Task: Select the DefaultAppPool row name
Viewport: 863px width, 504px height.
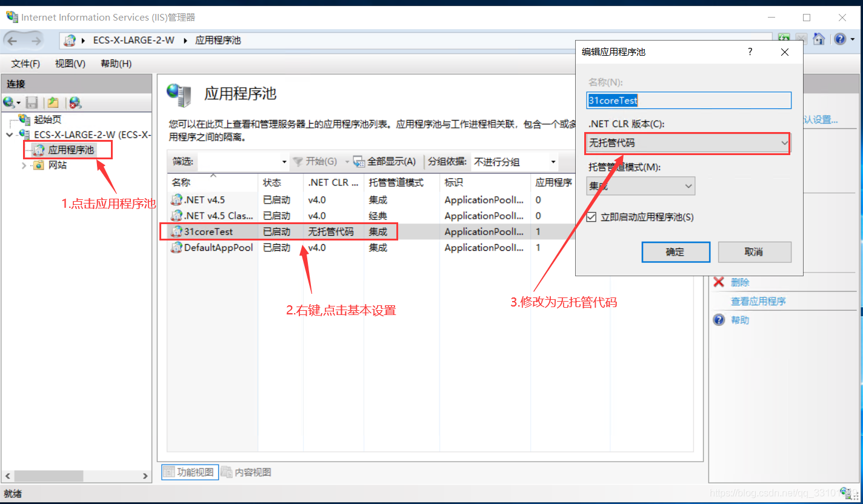Action: coord(218,247)
